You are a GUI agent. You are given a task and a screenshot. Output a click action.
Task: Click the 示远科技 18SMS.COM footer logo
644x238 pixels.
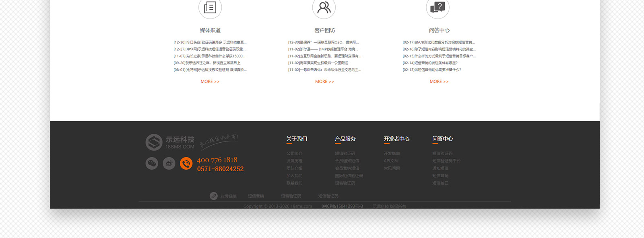(170, 142)
